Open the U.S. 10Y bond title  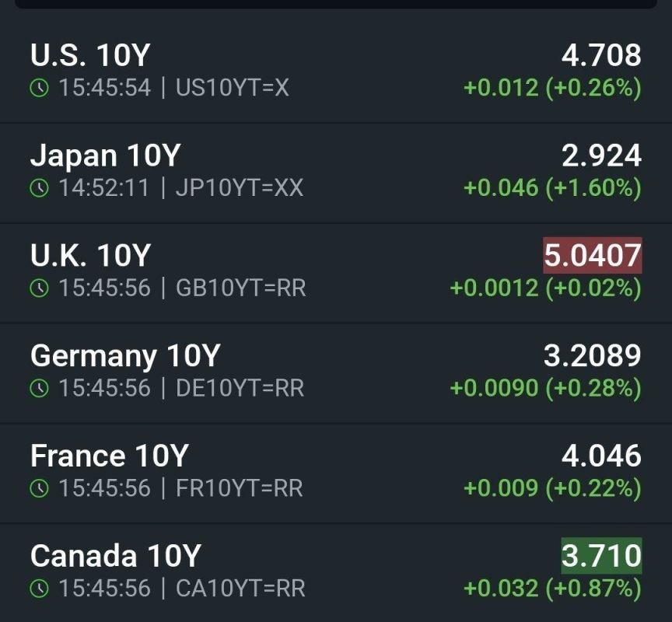(x=90, y=55)
